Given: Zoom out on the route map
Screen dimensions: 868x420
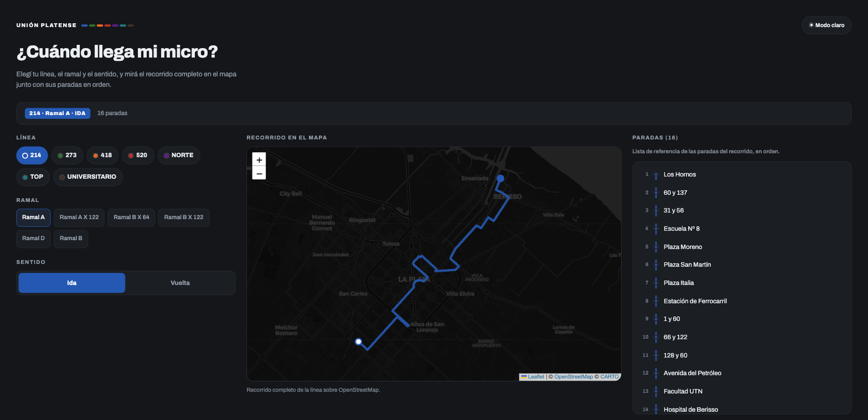Looking at the screenshot, I should coord(259,173).
